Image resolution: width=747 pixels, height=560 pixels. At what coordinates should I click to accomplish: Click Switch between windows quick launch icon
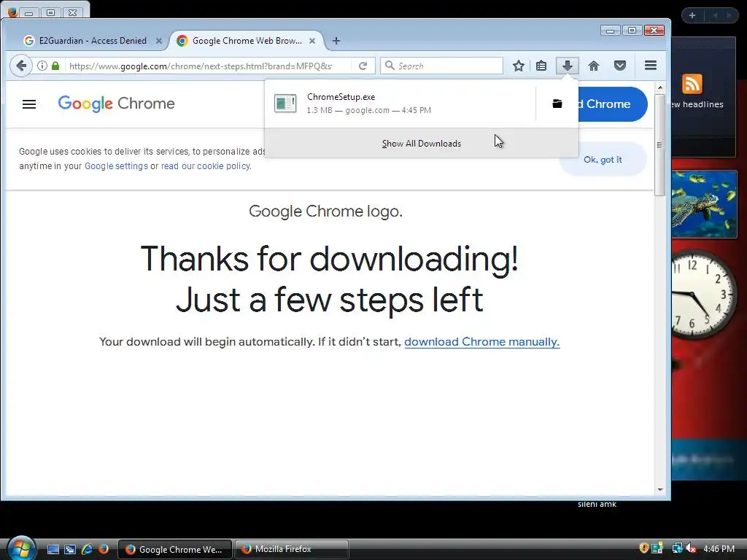click(x=70, y=549)
